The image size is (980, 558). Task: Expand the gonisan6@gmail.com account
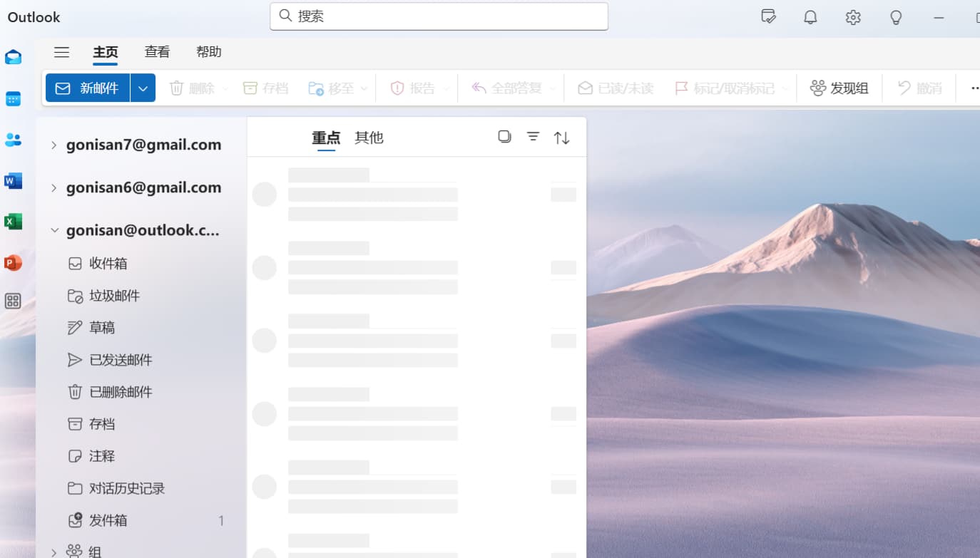[53, 188]
